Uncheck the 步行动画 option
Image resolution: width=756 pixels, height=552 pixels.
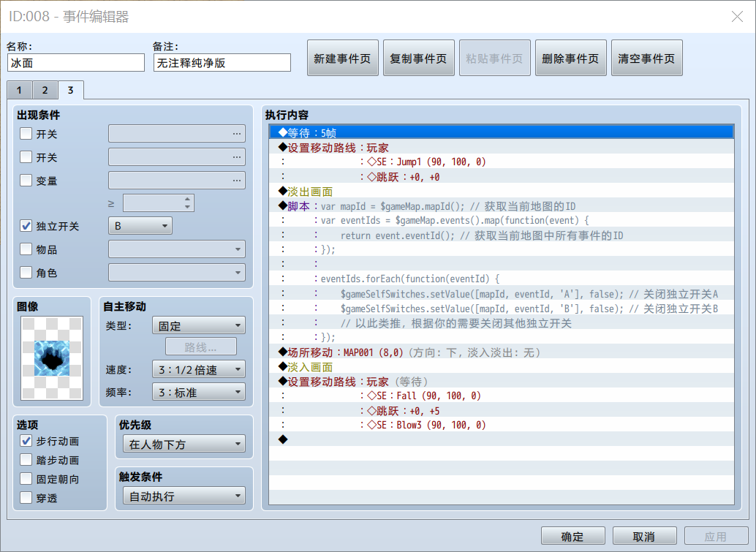click(26, 441)
